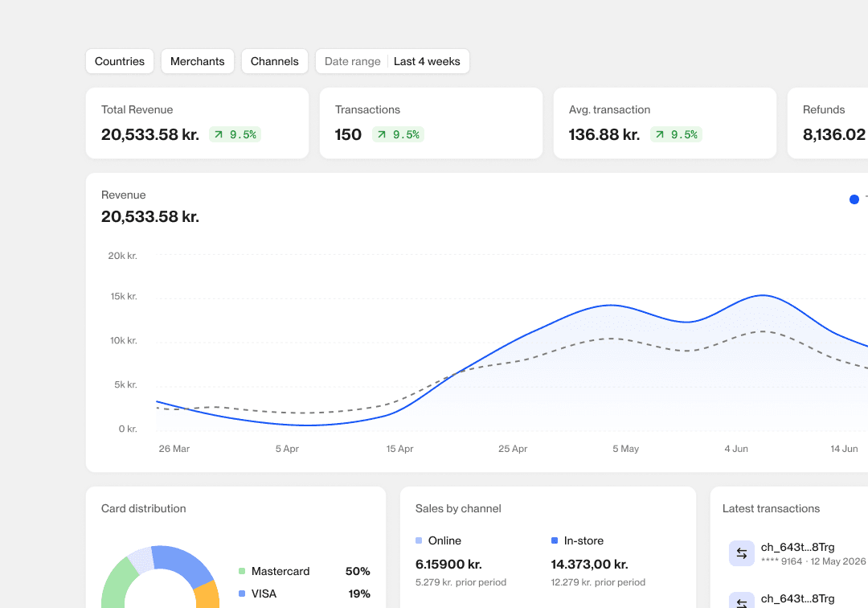The image size is (868, 608).
Task: Click the In-store channel legend swatch
Action: [554, 540]
